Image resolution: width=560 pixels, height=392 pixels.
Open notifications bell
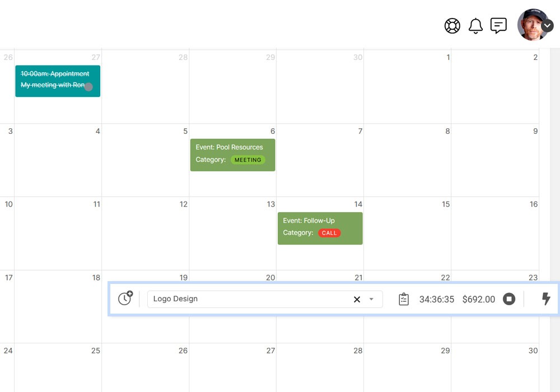pos(475,26)
